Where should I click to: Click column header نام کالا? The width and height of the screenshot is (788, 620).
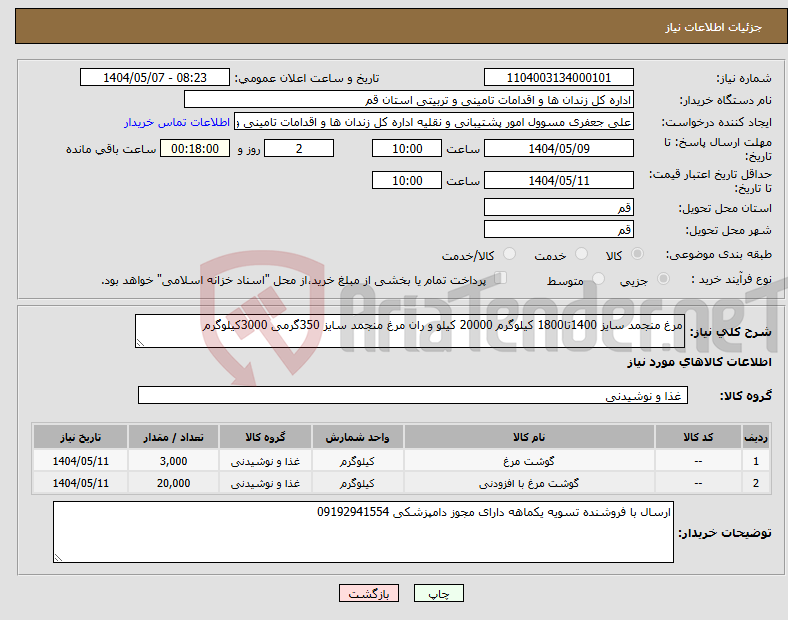529,437
